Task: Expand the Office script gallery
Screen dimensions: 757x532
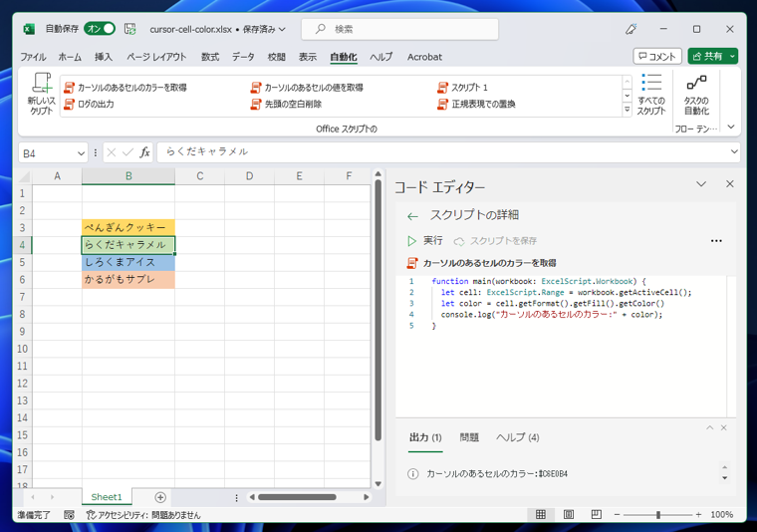Action: click(x=628, y=110)
